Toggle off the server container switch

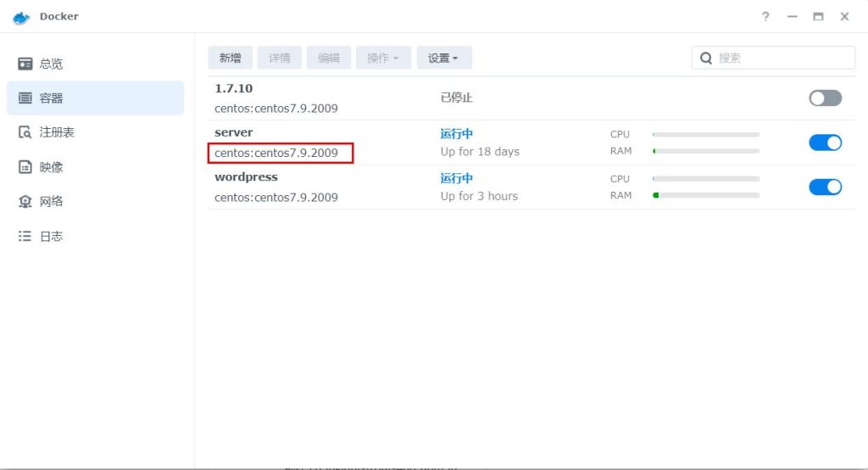pos(825,143)
